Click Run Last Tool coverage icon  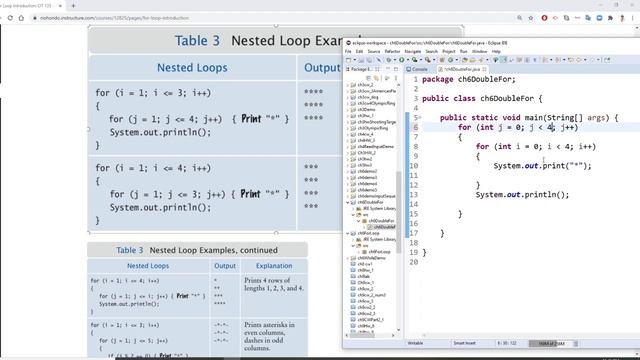415,60
